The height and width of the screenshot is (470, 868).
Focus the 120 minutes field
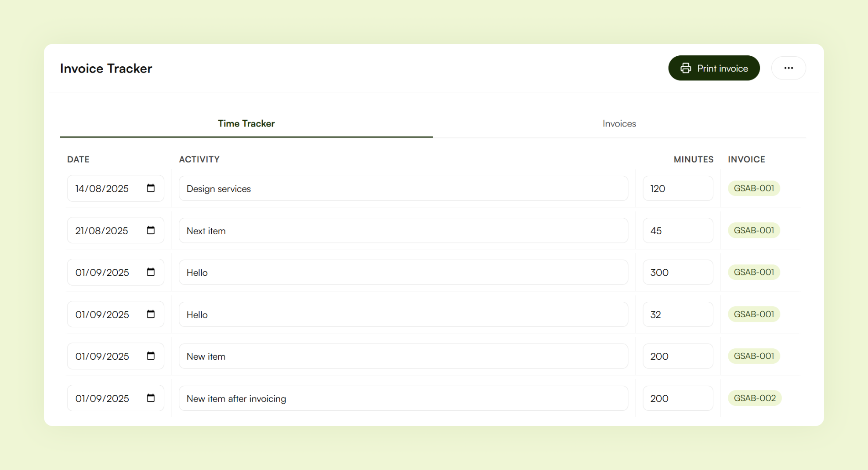pos(678,188)
